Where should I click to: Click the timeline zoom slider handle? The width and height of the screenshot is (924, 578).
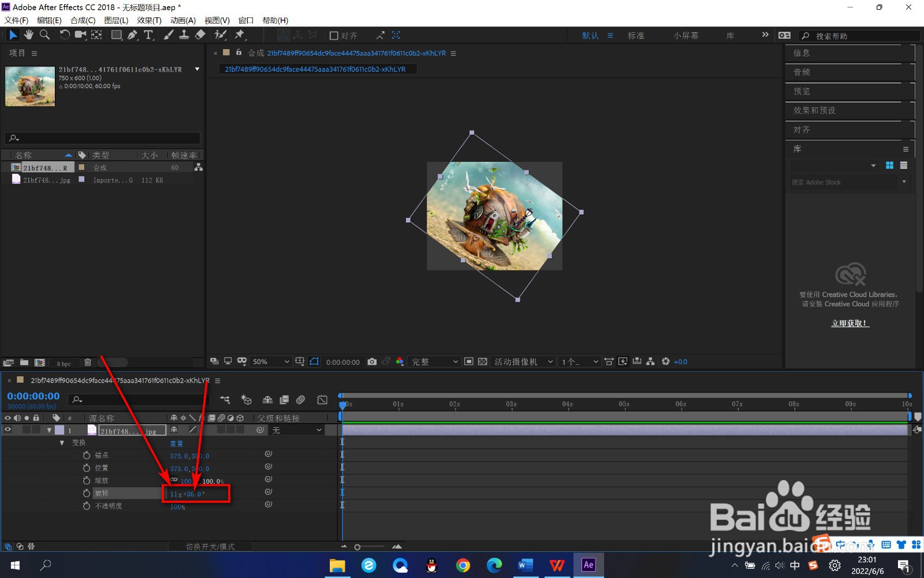(357, 547)
